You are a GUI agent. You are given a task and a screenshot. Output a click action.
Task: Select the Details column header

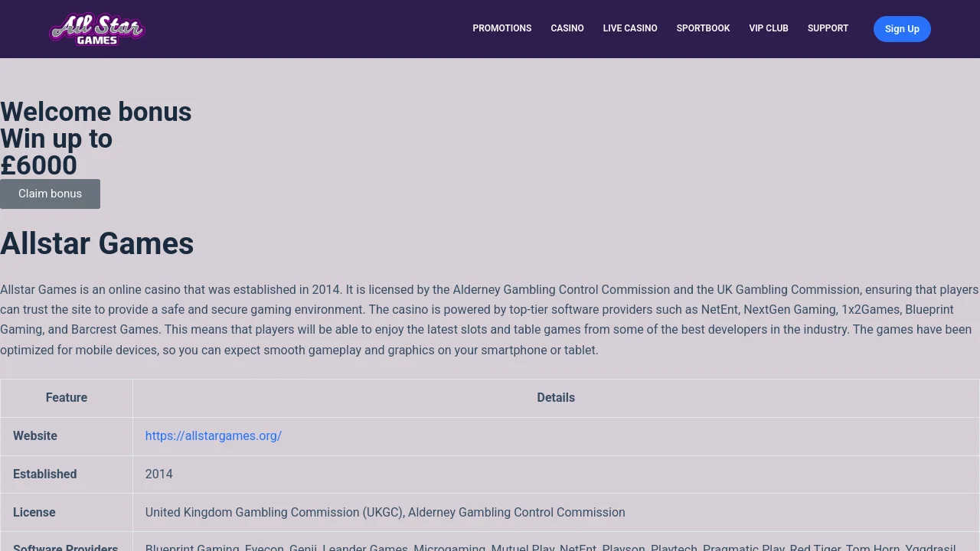pyautogui.click(x=555, y=397)
